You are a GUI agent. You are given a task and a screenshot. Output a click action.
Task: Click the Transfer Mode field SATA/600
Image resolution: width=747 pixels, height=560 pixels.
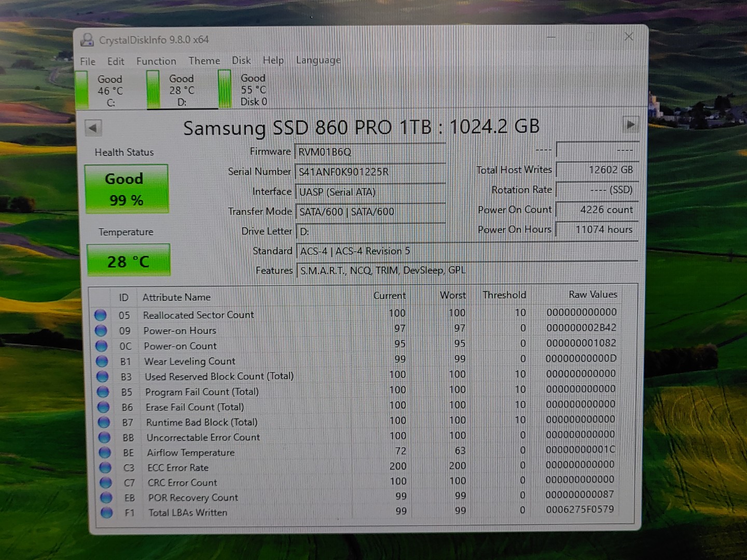pos(370,212)
